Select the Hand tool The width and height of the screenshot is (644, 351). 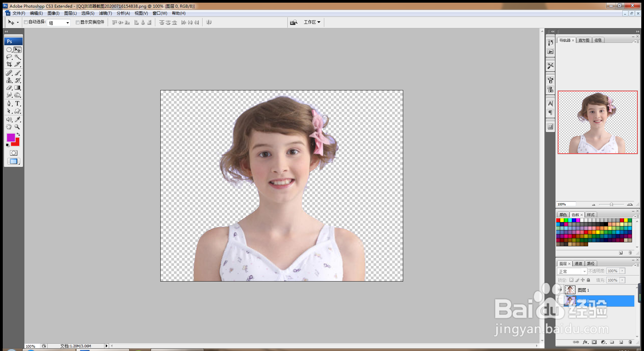pos(9,127)
